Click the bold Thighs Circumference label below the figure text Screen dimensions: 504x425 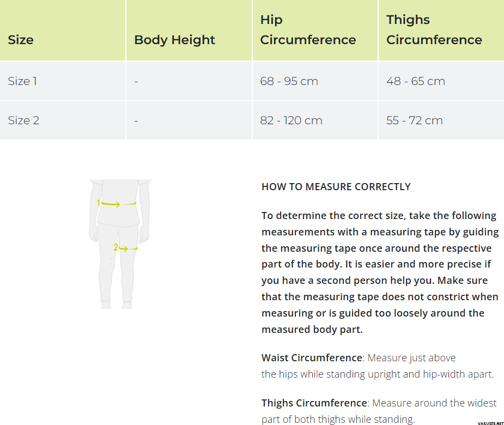(x=314, y=403)
